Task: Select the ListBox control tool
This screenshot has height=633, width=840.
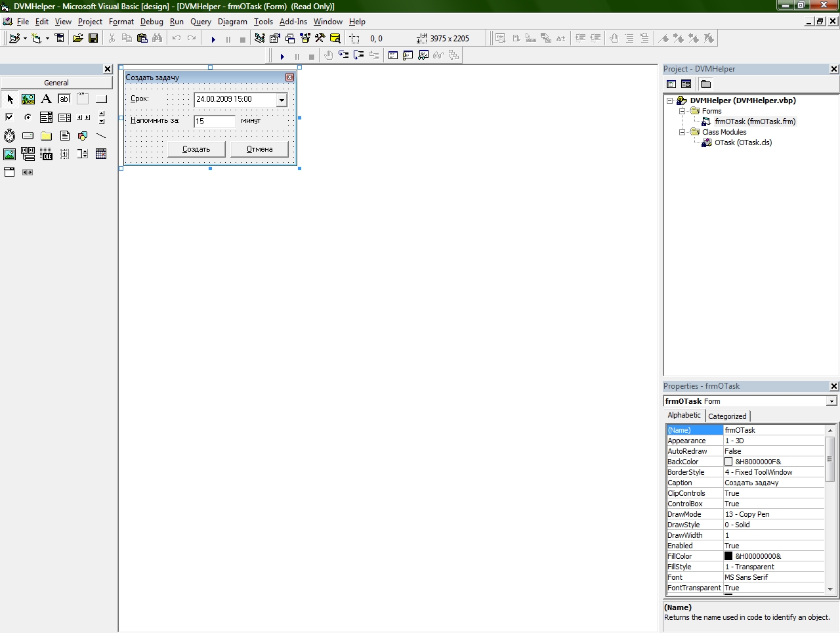Action: [x=64, y=118]
